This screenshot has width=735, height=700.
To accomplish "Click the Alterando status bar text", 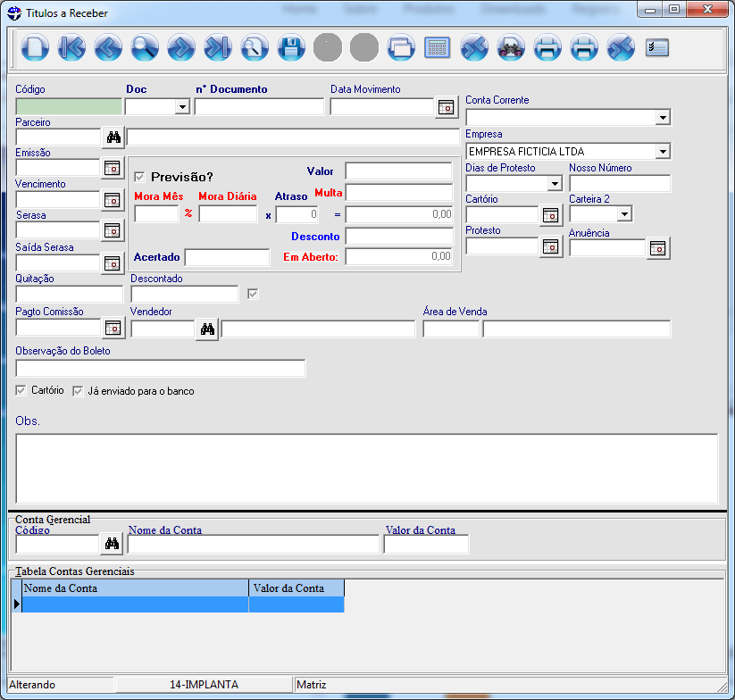I will 32,685.
